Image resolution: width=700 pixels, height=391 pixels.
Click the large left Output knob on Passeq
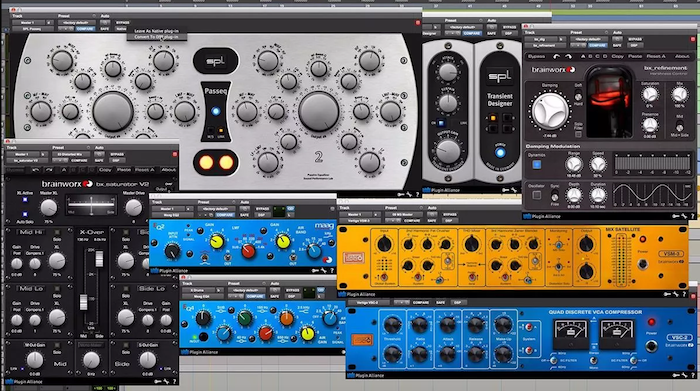pyautogui.click(x=113, y=112)
